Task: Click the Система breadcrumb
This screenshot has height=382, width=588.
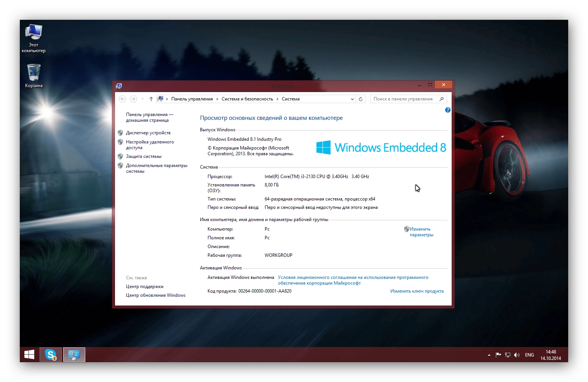Action: click(291, 99)
